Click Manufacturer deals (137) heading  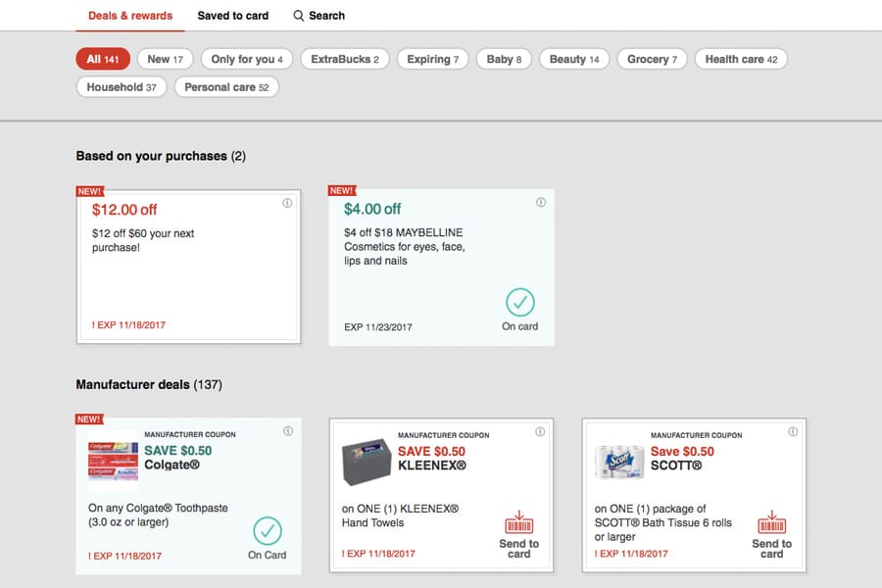pos(149,384)
